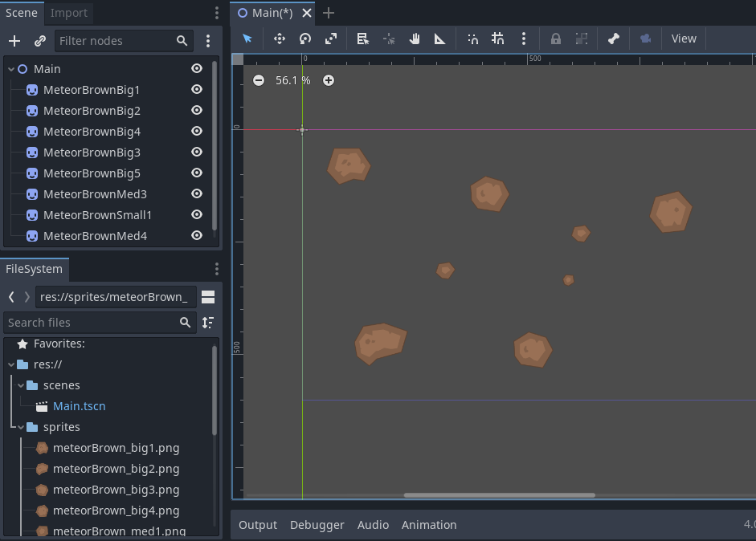756x541 pixels.
Task: Zoom out using the minus button
Action: pos(258,80)
